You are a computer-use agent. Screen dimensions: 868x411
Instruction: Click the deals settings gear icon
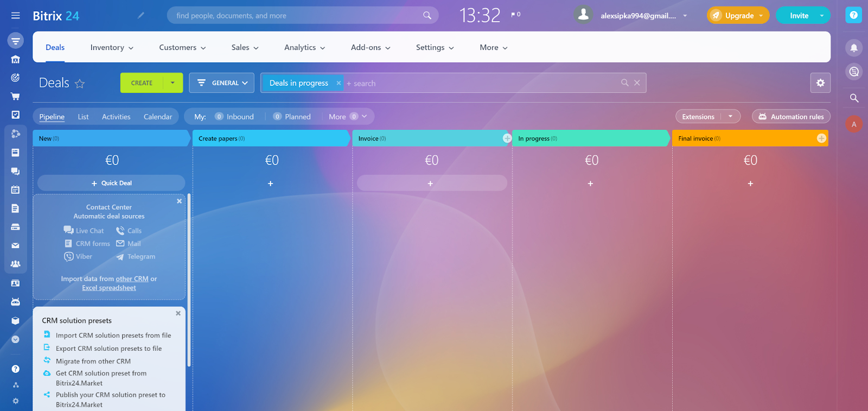click(x=820, y=83)
